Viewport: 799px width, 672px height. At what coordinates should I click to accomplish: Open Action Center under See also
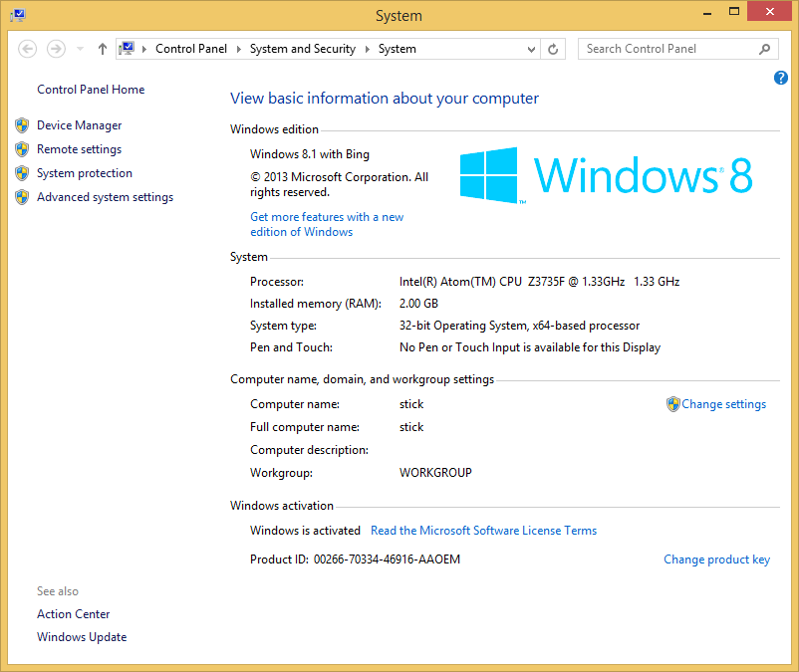click(x=74, y=614)
